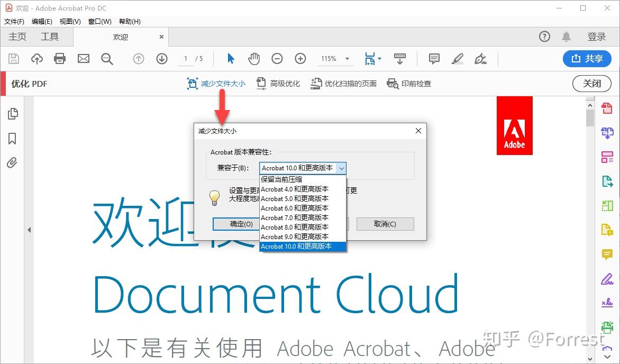
Task: Click 减少文件大小 in Optimize toolbar
Action: tap(216, 84)
